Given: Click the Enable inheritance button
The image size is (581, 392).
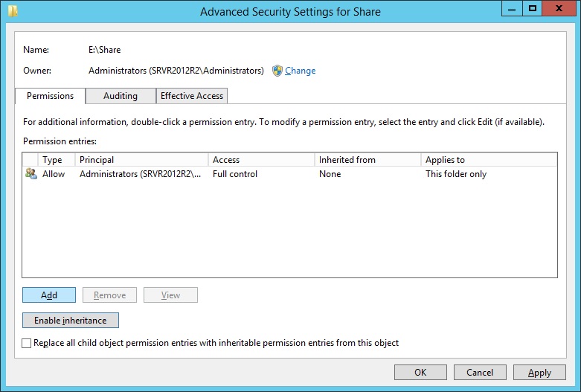Looking at the screenshot, I should click(71, 321).
